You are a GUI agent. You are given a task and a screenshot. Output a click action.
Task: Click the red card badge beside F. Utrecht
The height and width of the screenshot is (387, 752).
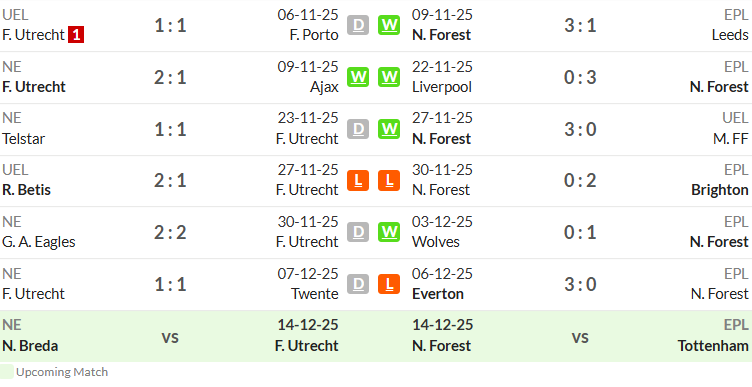76,35
